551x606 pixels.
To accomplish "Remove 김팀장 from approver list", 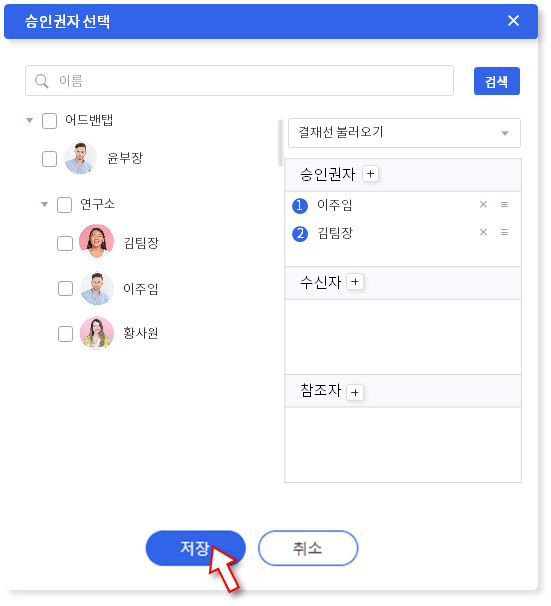I will (483, 232).
